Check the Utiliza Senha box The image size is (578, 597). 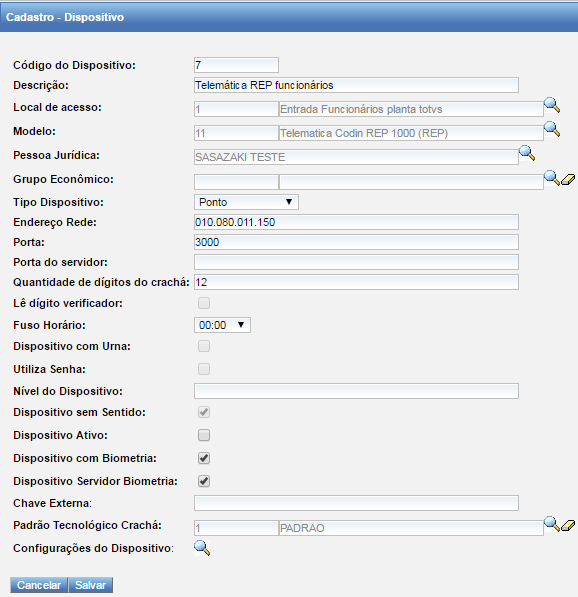(204, 369)
